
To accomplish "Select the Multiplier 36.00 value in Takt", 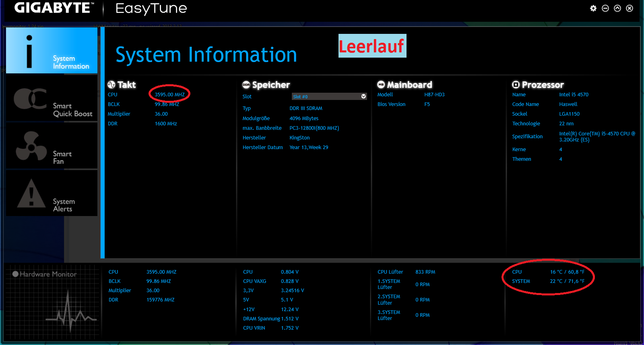I will [x=161, y=114].
